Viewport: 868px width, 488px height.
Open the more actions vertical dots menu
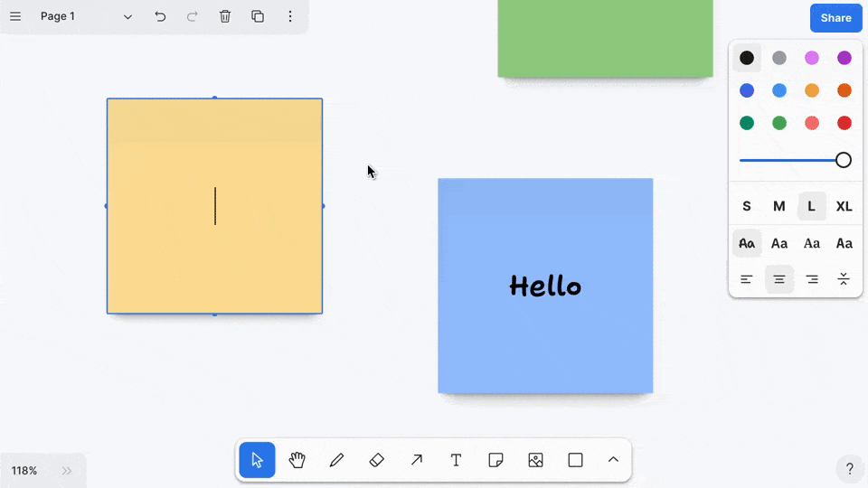[290, 16]
